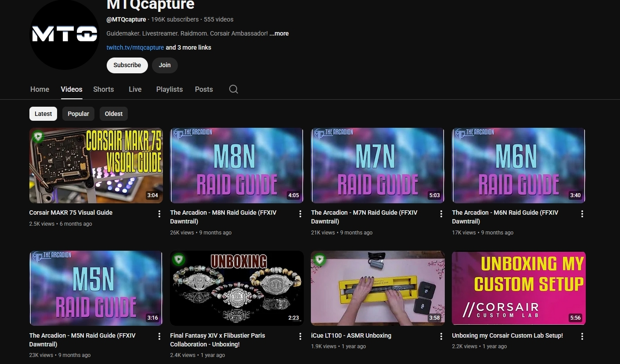
Task: Click the 5:56 duration badge
Action: (575, 318)
